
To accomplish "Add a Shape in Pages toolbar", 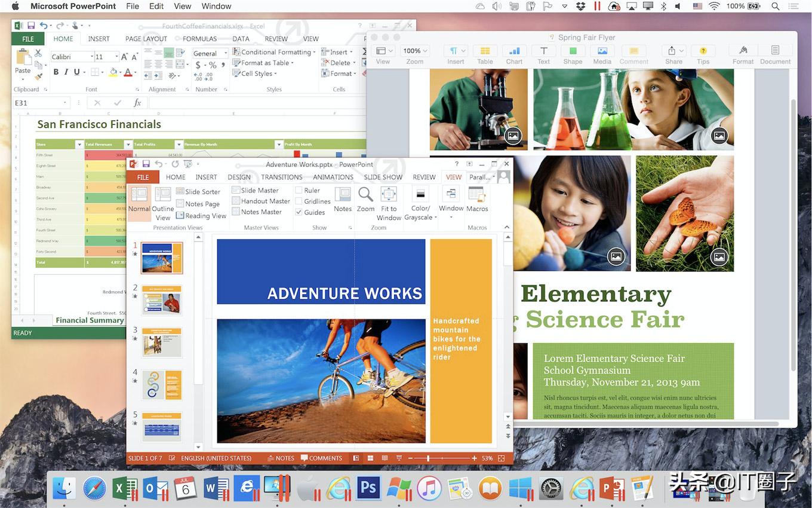I will coord(572,55).
